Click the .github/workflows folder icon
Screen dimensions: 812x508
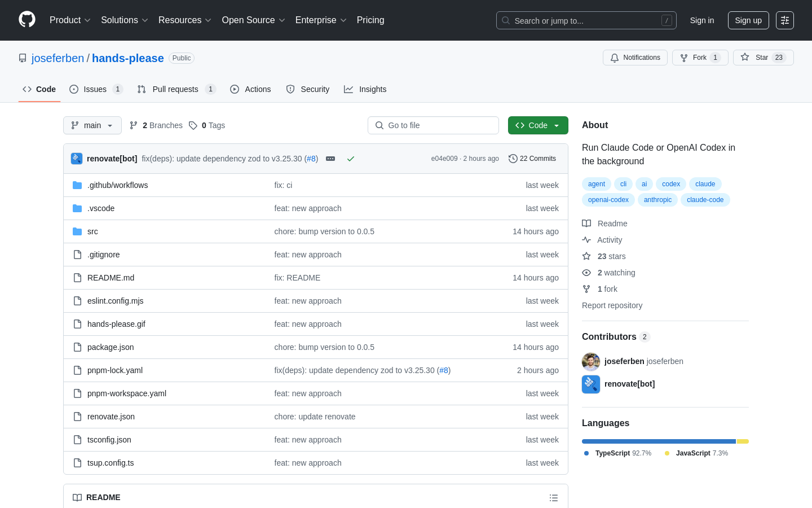(x=77, y=185)
